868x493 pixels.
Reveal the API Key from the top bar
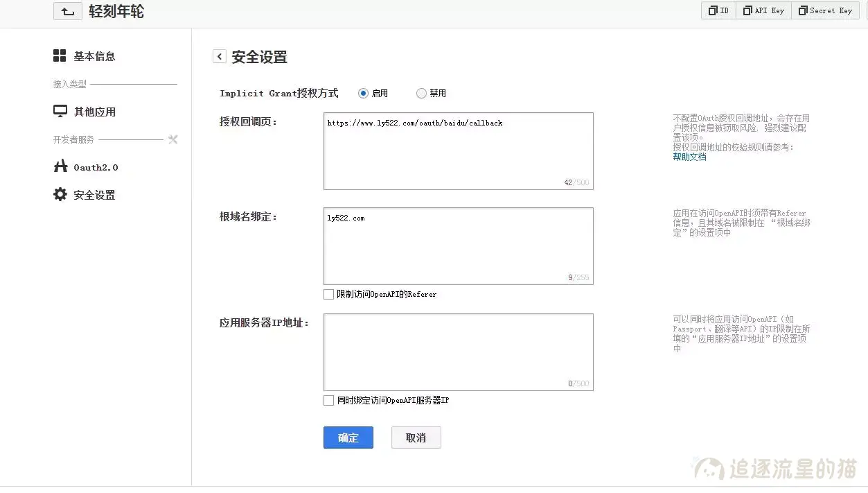[x=763, y=10]
